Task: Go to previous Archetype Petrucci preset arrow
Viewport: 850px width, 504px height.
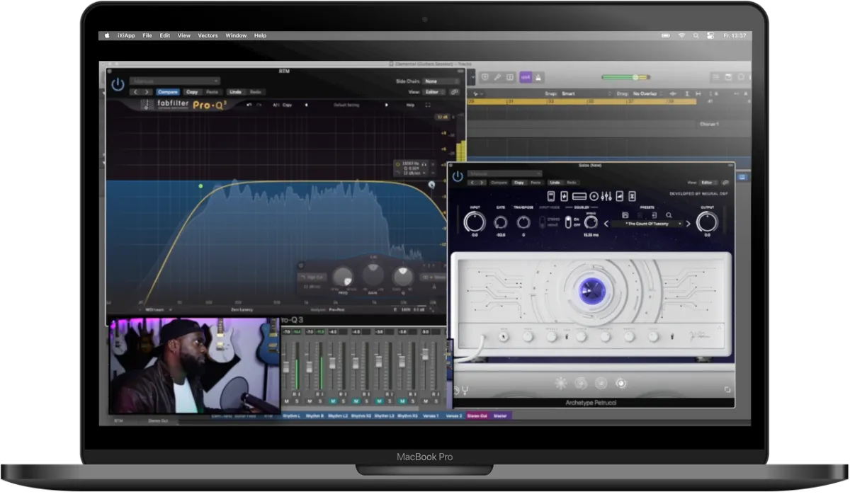Action: [x=606, y=224]
